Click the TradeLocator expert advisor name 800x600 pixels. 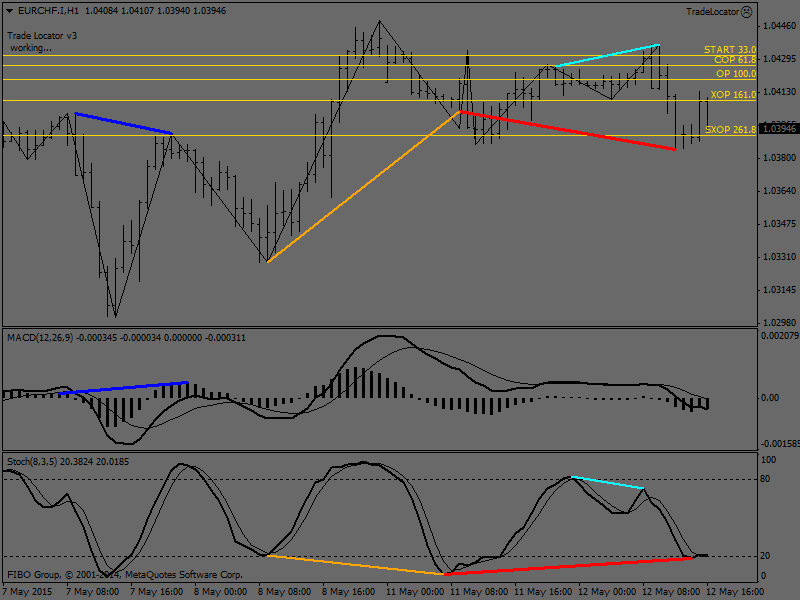coord(712,11)
